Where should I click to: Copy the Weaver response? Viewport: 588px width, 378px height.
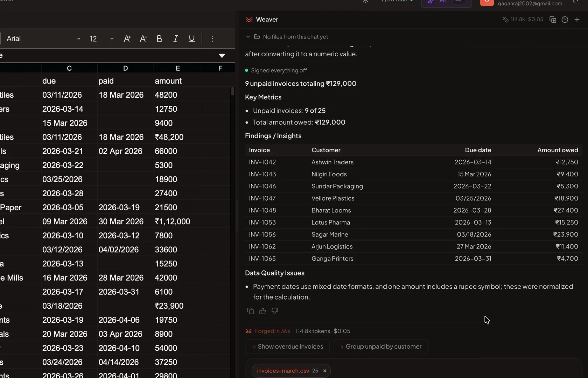click(250, 311)
